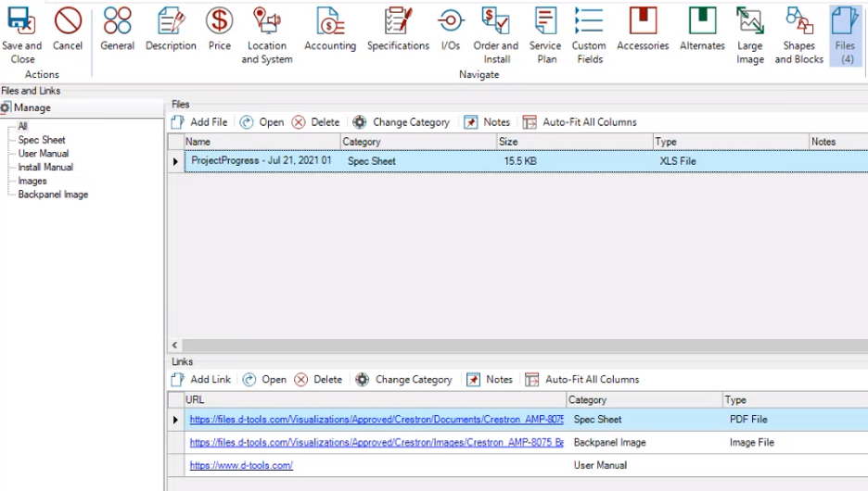This screenshot has width=868, height=491.
Task: Open Shapes and Blocks section
Action: point(798,35)
